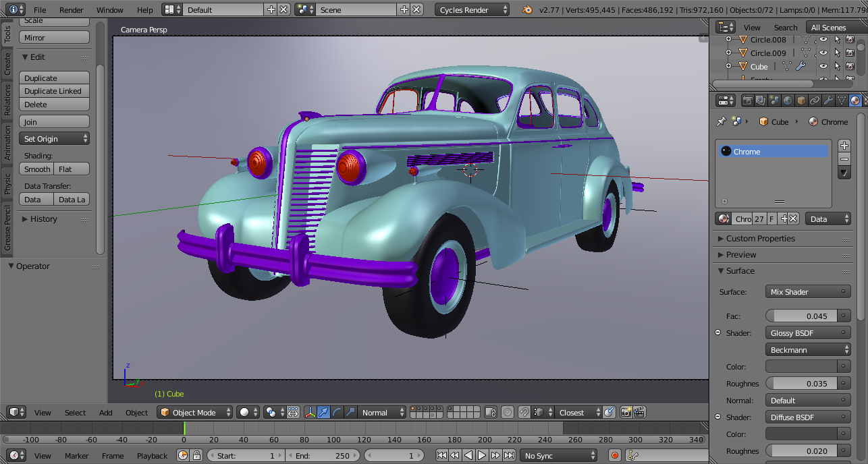Open the Object Data properties tab
The height and width of the screenshot is (464, 868).
pos(841,100)
